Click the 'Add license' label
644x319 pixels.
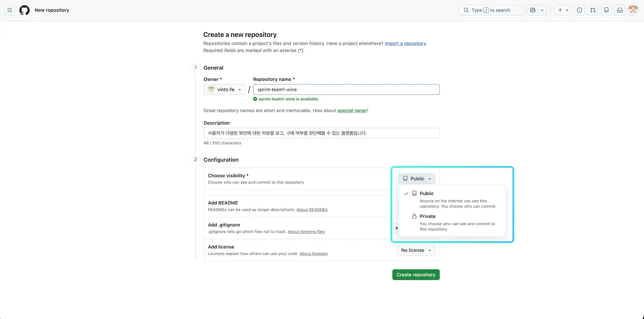pos(221,247)
